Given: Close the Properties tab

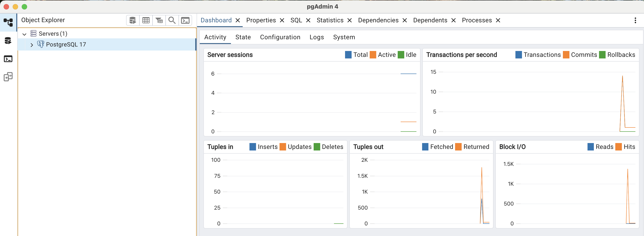Looking at the screenshot, I should click(x=282, y=21).
